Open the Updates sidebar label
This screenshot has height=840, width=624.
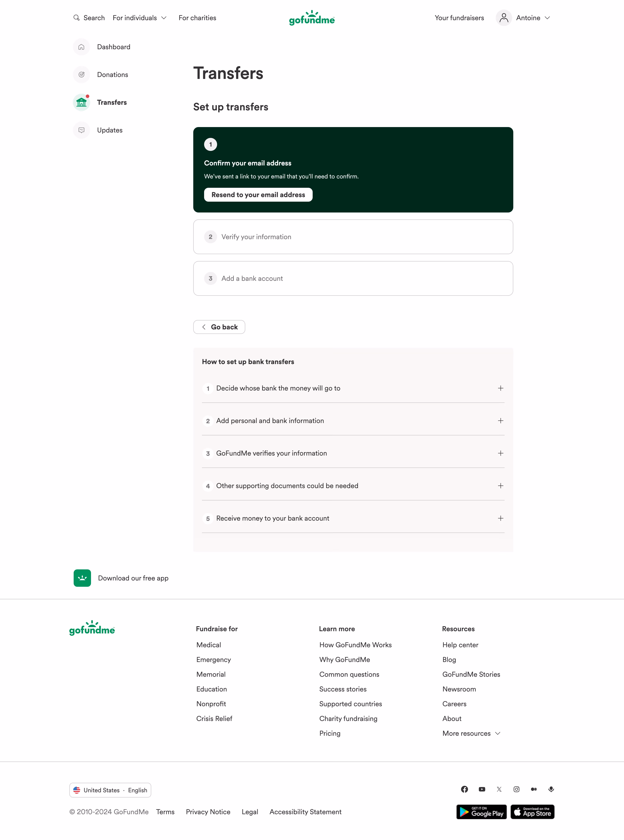tap(110, 130)
